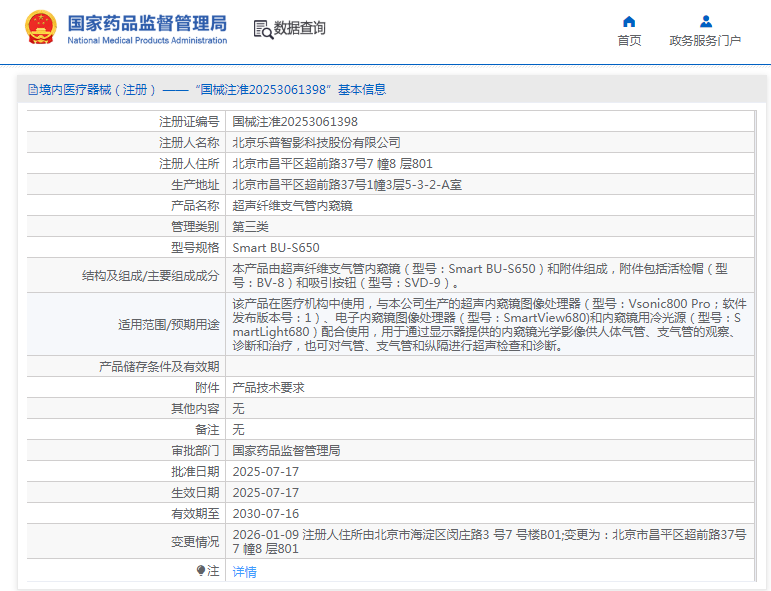Viewport: 771px width, 591px height.
Task: Click the 产品技术要求 attachment entry
Action: [x=268, y=387]
